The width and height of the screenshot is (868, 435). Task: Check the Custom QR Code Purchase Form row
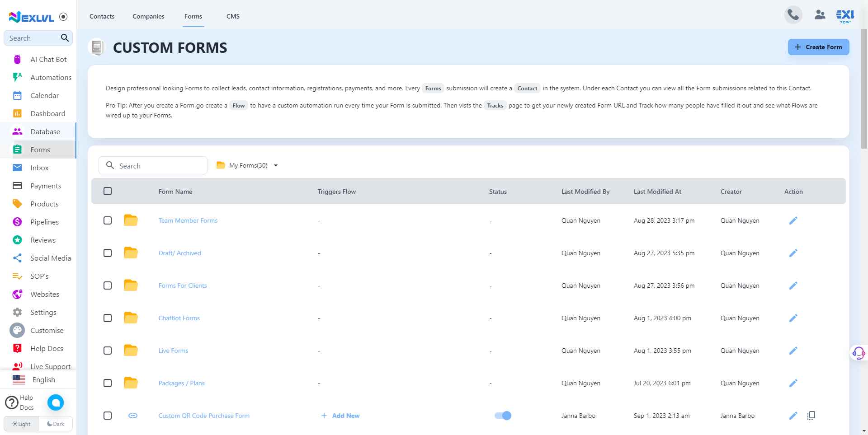point(108,416)
